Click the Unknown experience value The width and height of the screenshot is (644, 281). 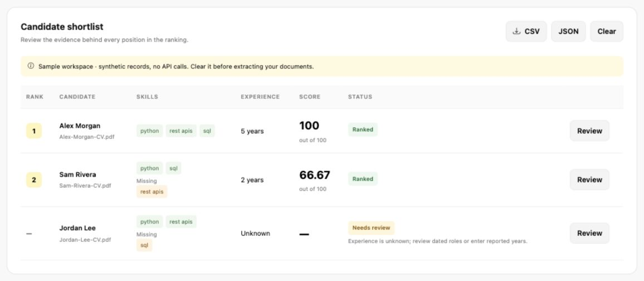coord(256,234)
